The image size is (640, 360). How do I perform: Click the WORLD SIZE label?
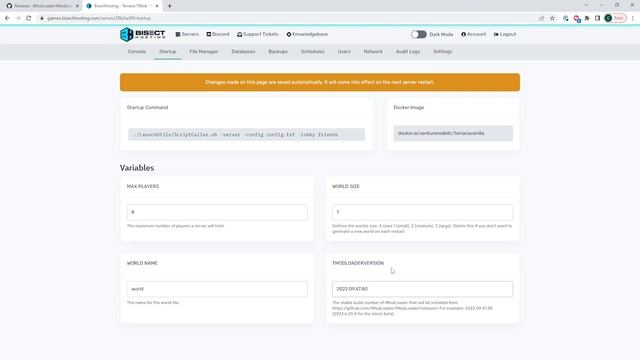(346, 186)
